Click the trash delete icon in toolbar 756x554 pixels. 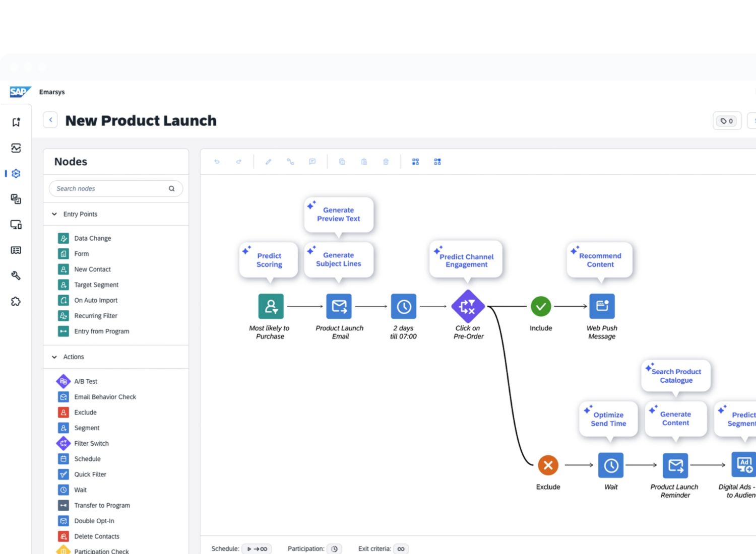point(386,162)
